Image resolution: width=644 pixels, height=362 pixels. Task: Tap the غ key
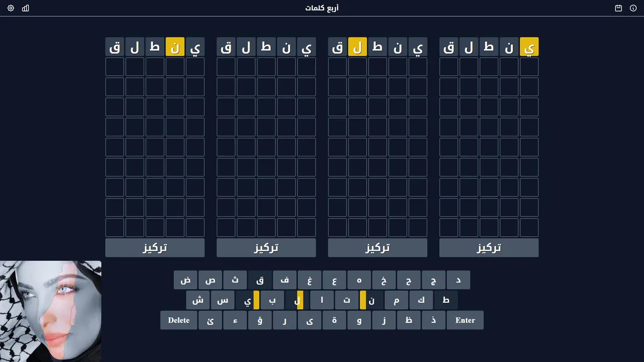309,280
